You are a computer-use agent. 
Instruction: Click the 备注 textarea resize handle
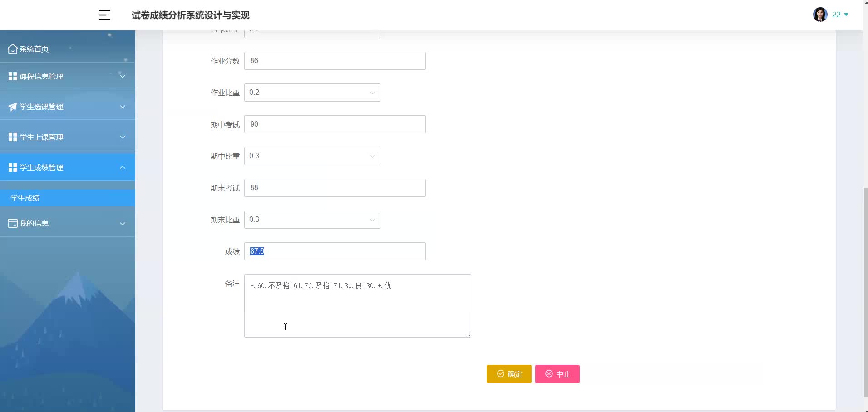pos(468,334)
